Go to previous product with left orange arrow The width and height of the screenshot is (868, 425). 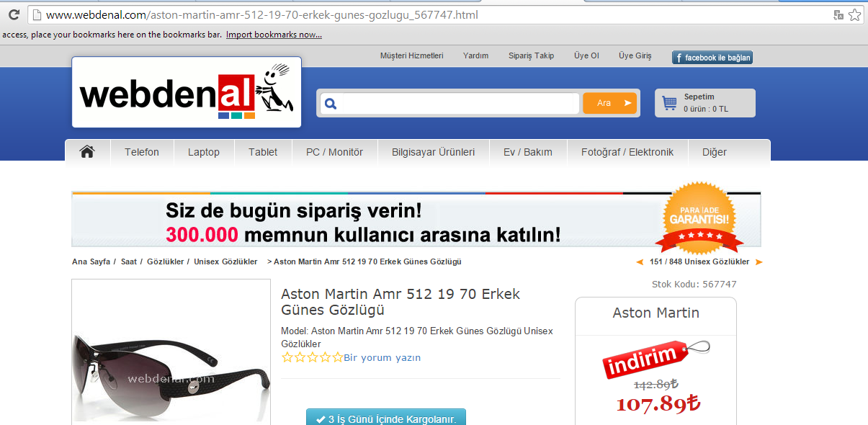640,262
